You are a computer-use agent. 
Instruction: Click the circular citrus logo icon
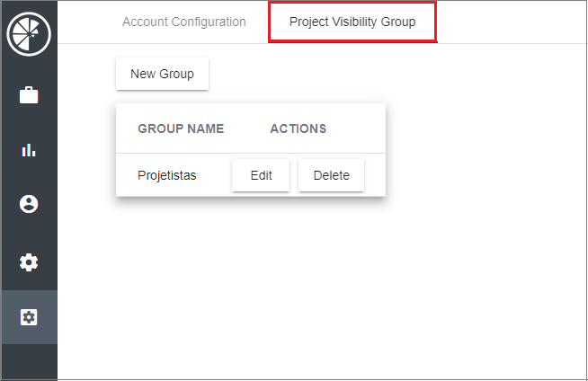click(x=29, y=34)
